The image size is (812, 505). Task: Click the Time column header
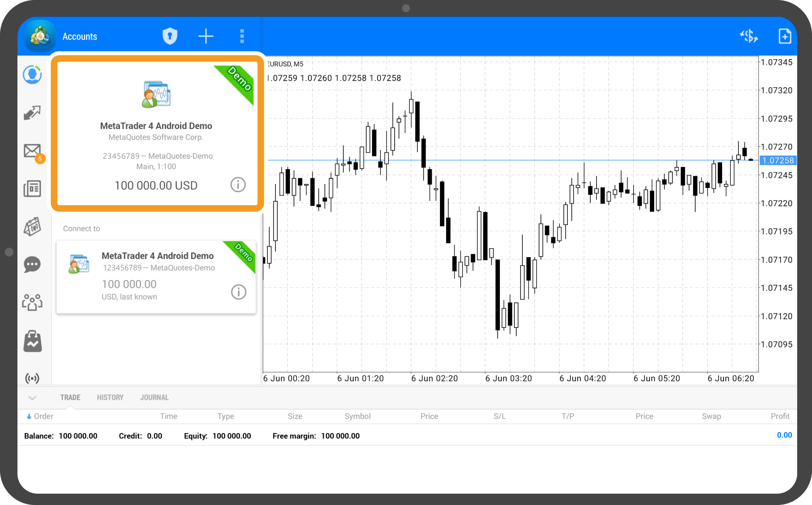pos(169,416)
